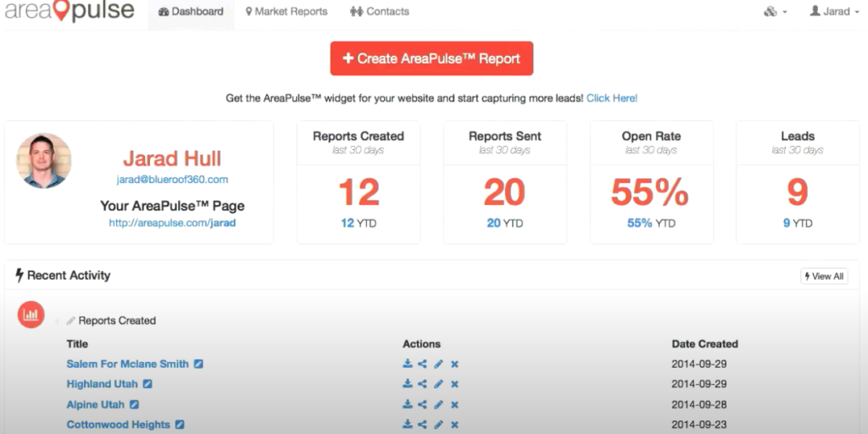Click the Reports Created count 12

(359, 192)
